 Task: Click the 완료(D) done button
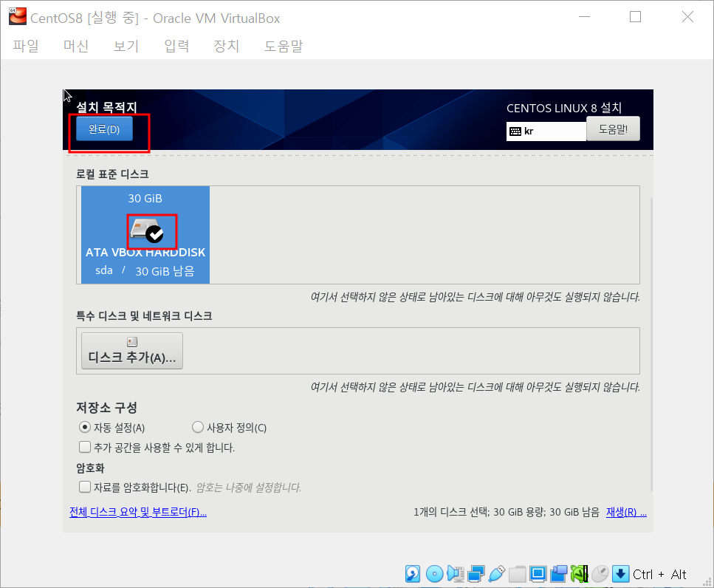[x=104, y=129]
